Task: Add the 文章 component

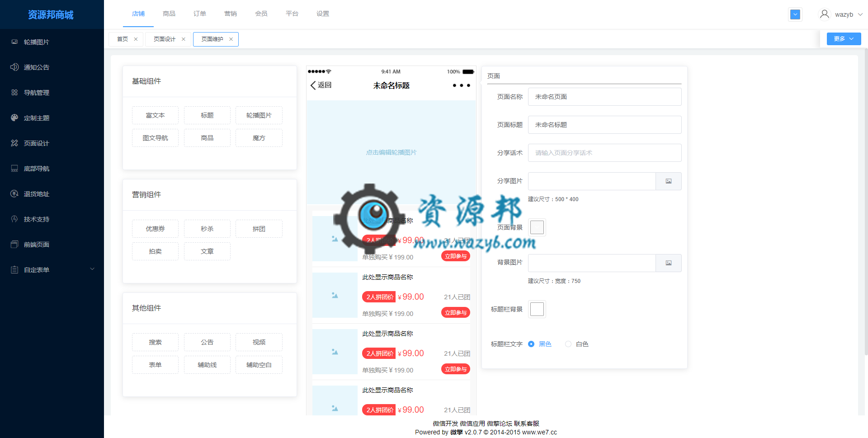Action: (207, 251)
